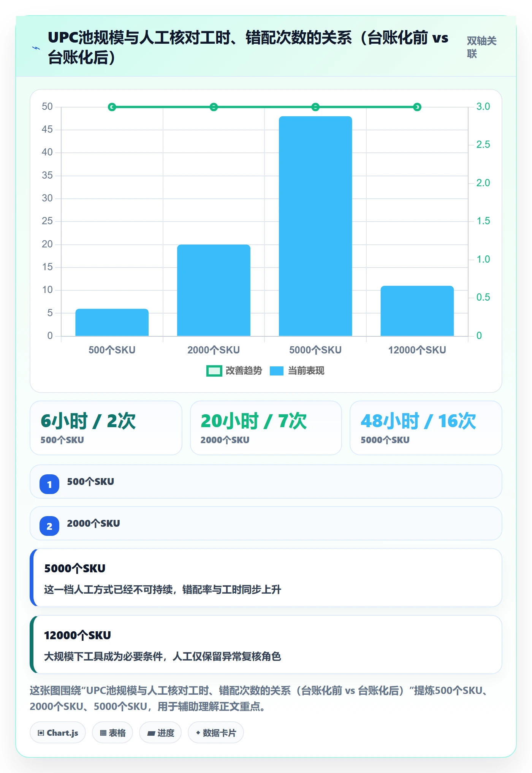Screen dimensions: 532x773
Task: Open the 48小时 / 16次 data card
Action: [426, 428]
